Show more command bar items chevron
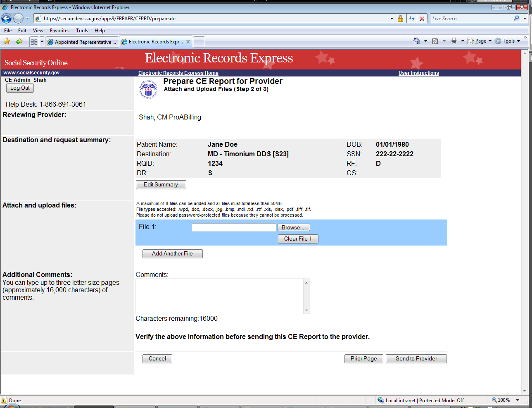 coord(525,38)
